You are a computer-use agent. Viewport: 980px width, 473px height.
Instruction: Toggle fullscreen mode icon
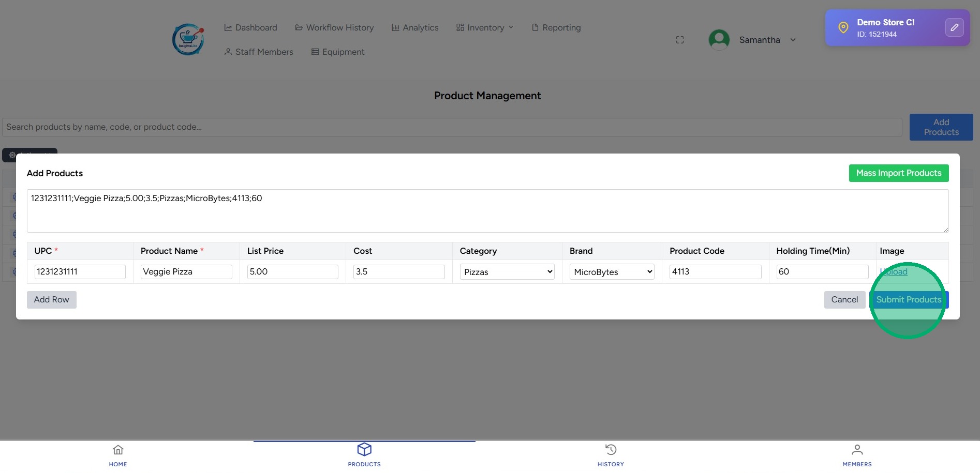pyautogui.click(x=680, y=40)
